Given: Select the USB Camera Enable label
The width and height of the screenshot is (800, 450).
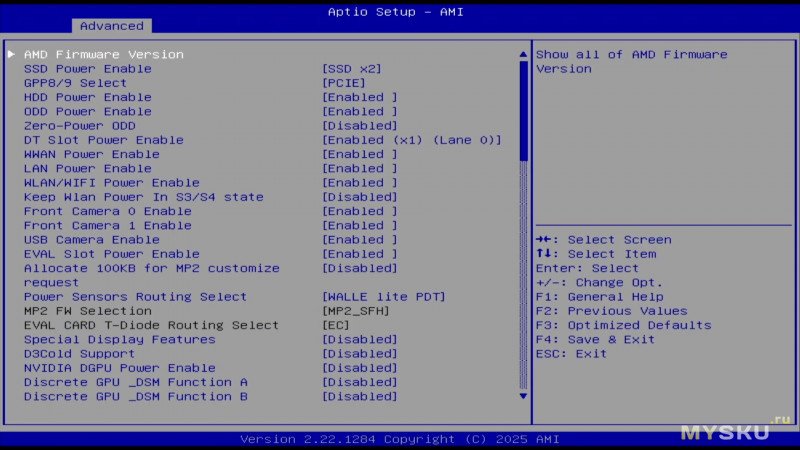Looking at the screenshot, I should coord(92,240).
